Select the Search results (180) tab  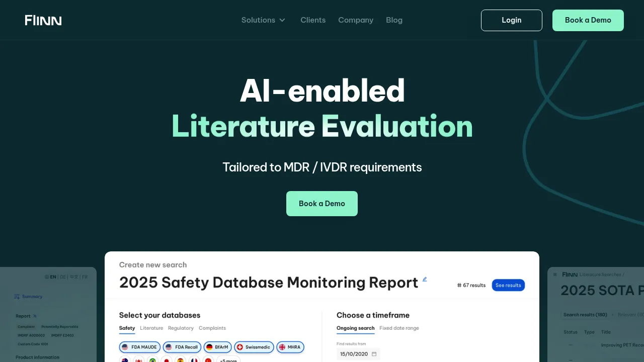coord(585,315)
